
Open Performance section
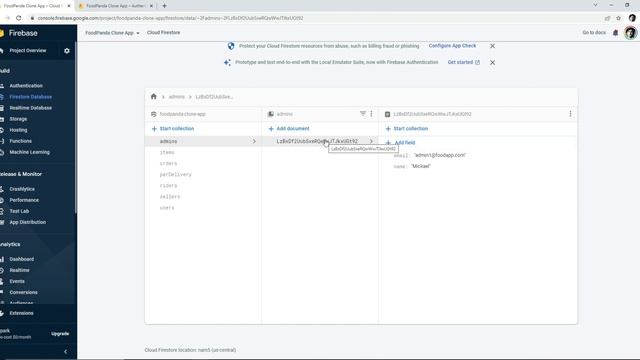click(24, 200)
